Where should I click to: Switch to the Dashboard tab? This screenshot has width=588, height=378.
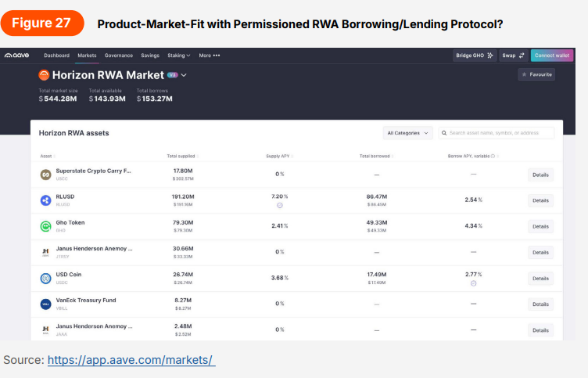click(x=56, y=56)
